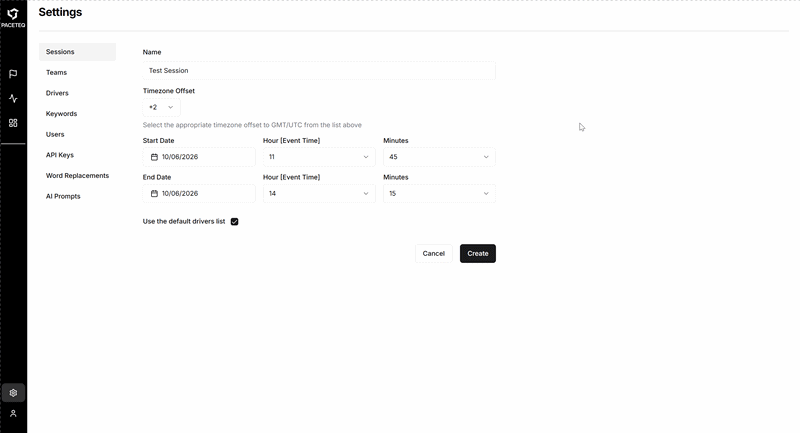Open the user profile icon in the sidebar
This screenshot has height=433, width=800.
(x=13, y=414)
